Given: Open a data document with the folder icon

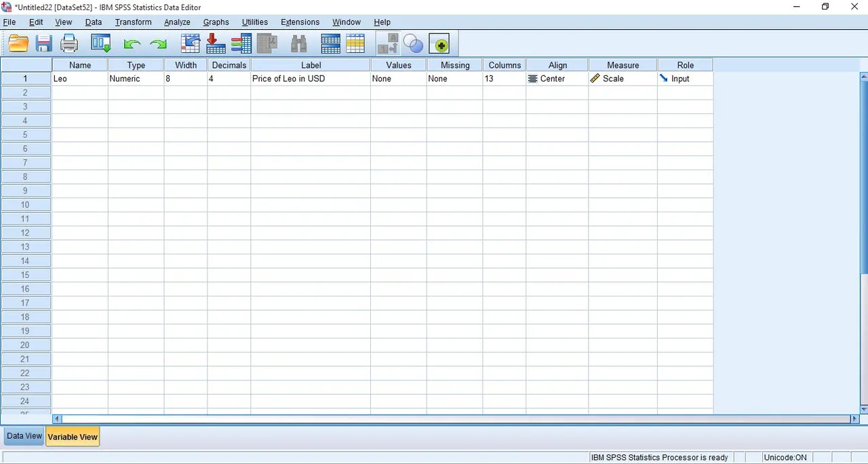Looking at the screenshot, I should coord(18,44).
